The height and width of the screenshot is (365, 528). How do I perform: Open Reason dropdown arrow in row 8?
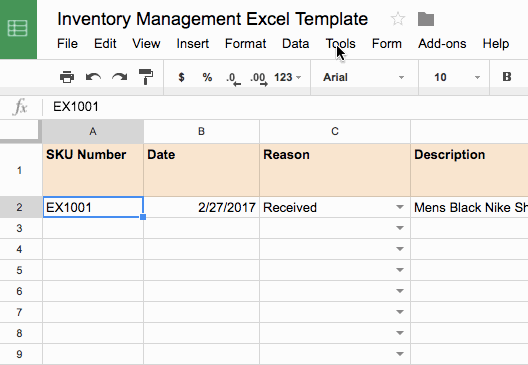point(400,333)
